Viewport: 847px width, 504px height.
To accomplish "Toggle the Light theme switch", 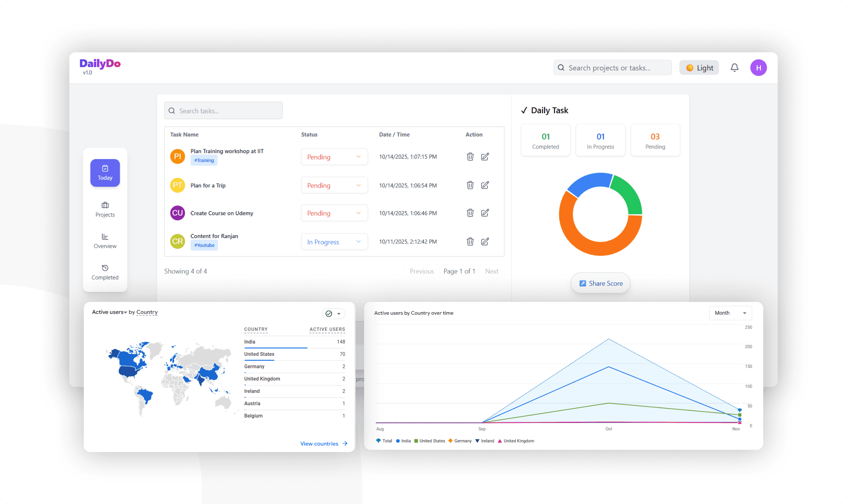I will (699, 68).
